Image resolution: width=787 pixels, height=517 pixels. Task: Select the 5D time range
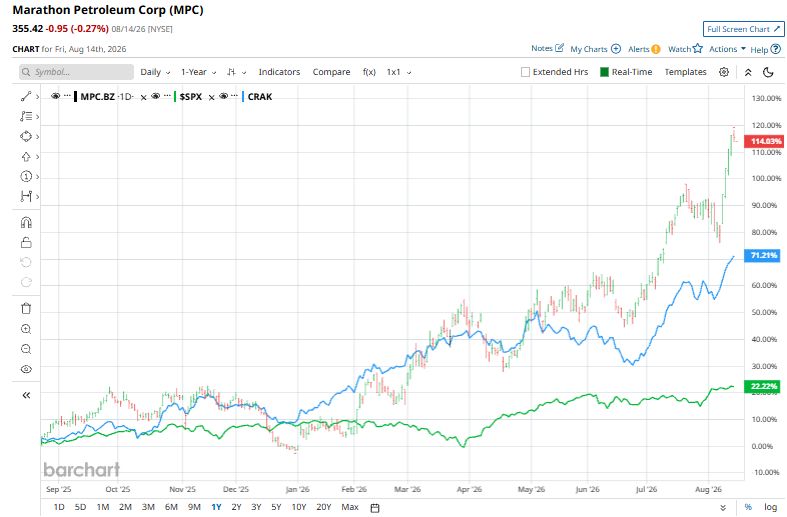pyautogui.click(x=80, y=507)
